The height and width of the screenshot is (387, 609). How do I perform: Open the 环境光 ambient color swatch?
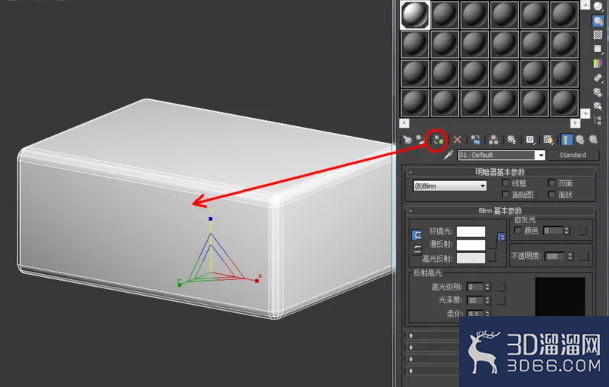[471, 232]
